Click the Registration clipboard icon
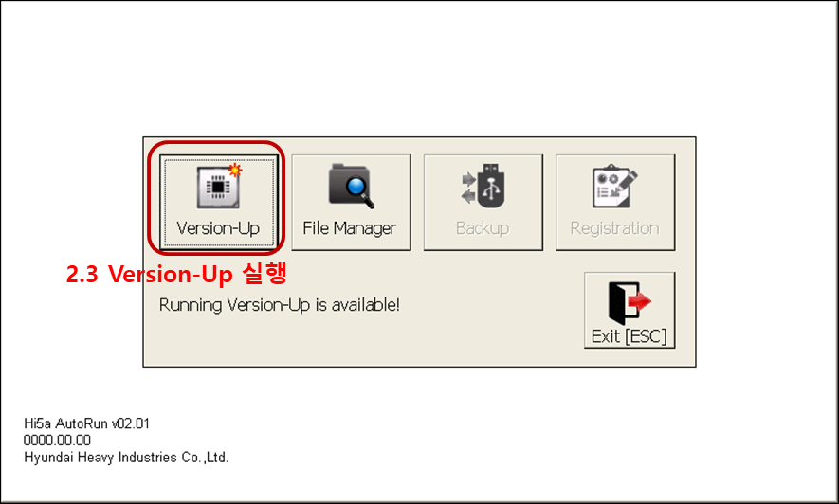This screenshot has height=504, width=839. pos(615,186)
